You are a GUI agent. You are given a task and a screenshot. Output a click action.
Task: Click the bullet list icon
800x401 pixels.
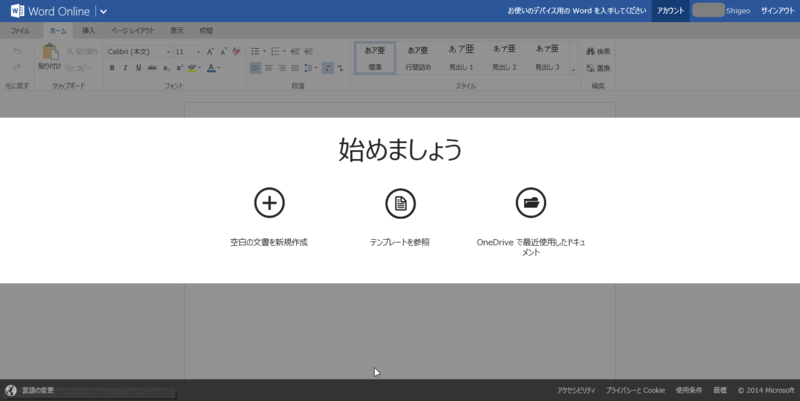pos(255,52)
